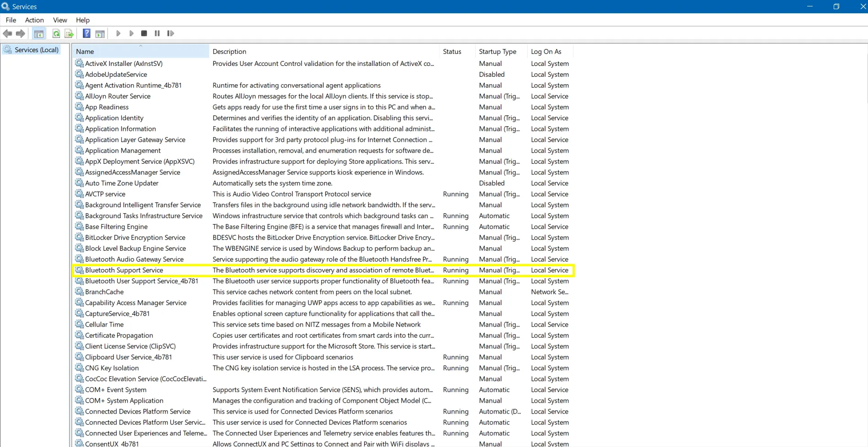Select Connected User Experiences and Telemetry service
868x447 pixels.
[146, 433]
